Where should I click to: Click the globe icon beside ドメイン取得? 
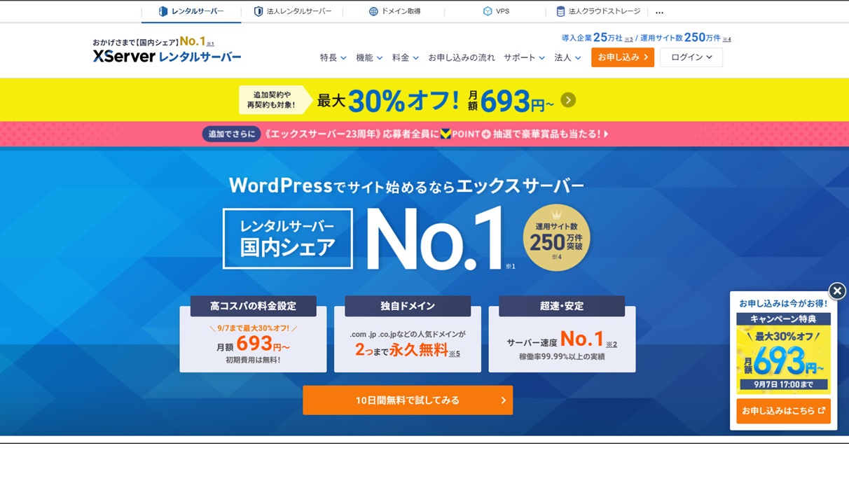pyautogui.click(x=373, y=11)
